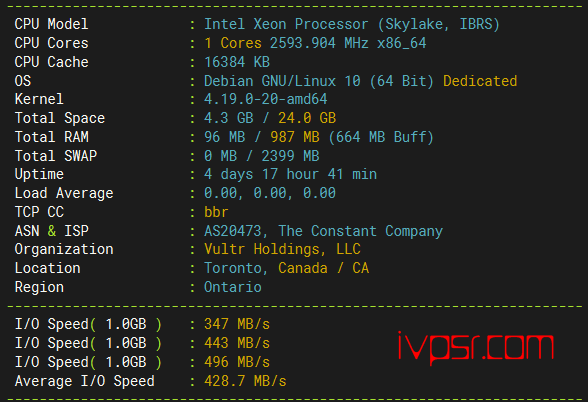Click the red ivpsr.com watermark
Viewport: 588px width, 402px height.
(476, 348)
